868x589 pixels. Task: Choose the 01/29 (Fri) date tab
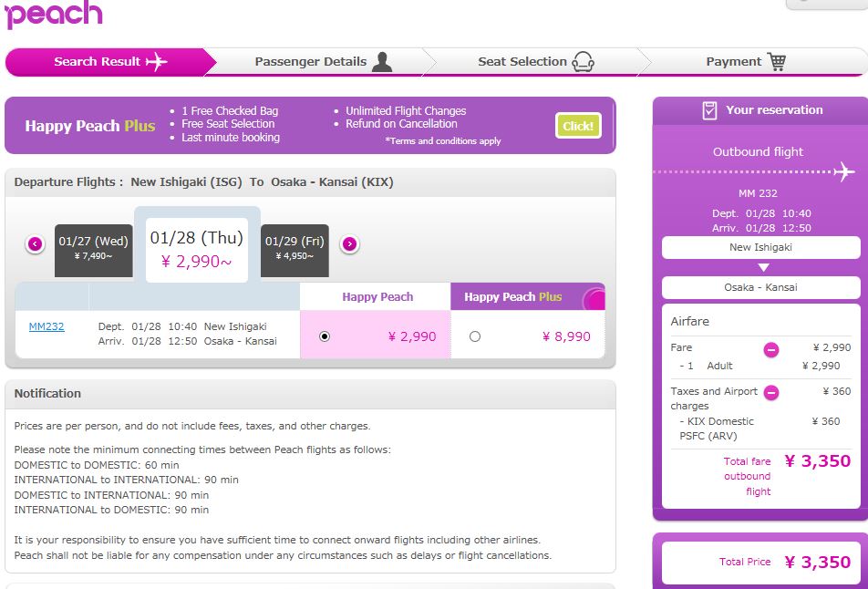point(294,250)
